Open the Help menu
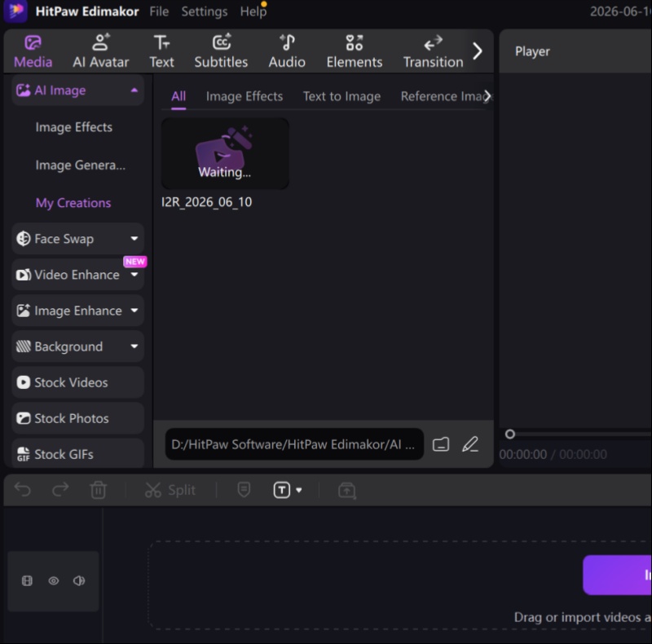Image resolution: width=652 pixels, height=644 pixels. pyautogui.click(x=253, y=11)
